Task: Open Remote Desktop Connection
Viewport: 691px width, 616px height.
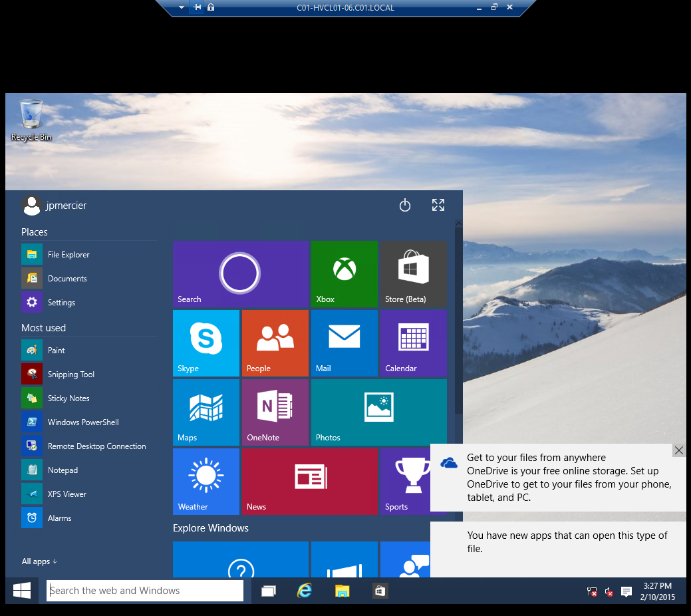Action: (89, 446)
